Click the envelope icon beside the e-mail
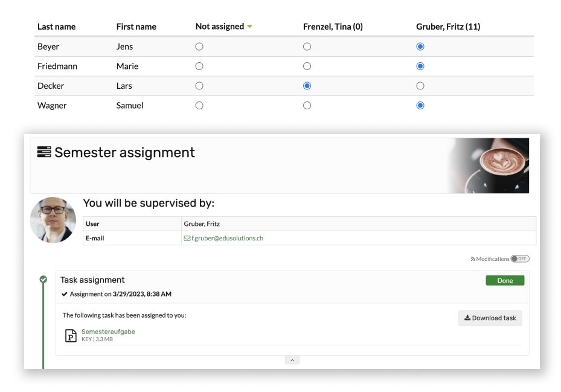 pyautogui.click(x=187, y=239)
